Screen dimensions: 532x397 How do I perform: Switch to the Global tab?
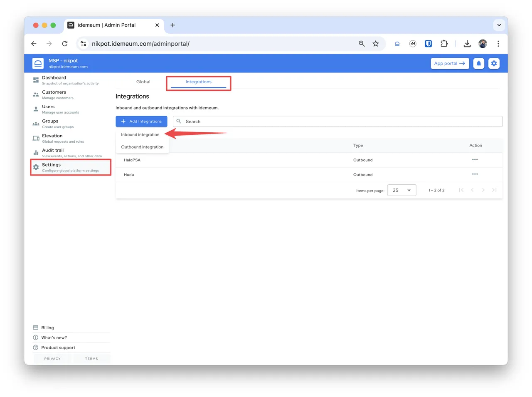pos(143,82)
